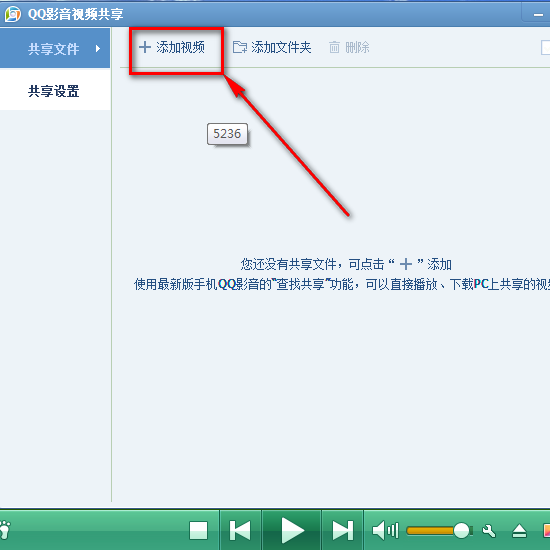
Task: Open the 共享设置 sidebar tab
Action: pos(55,90)
